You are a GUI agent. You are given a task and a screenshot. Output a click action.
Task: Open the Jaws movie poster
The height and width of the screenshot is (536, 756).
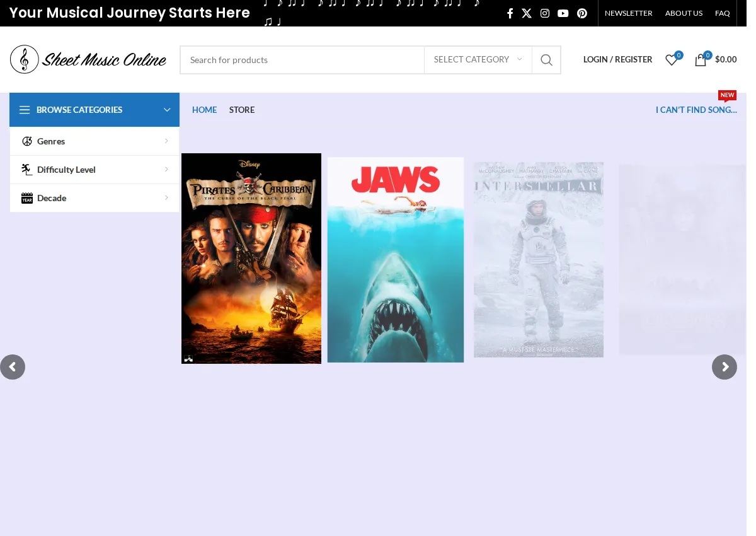[x=396, y=260]
